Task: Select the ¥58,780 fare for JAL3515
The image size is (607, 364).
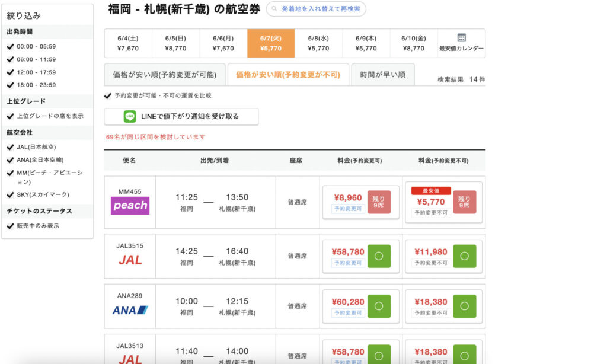Action: point(361,256)
